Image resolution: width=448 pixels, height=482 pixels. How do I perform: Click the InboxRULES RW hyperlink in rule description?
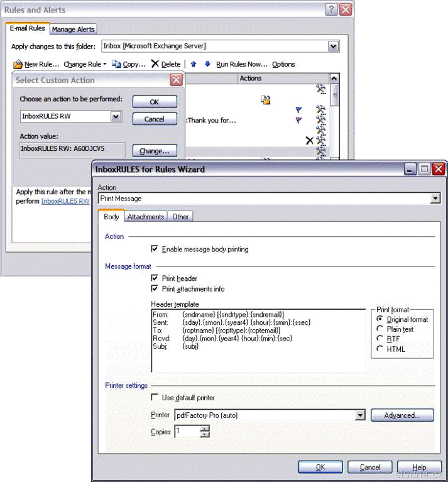(x=65, y=201)
